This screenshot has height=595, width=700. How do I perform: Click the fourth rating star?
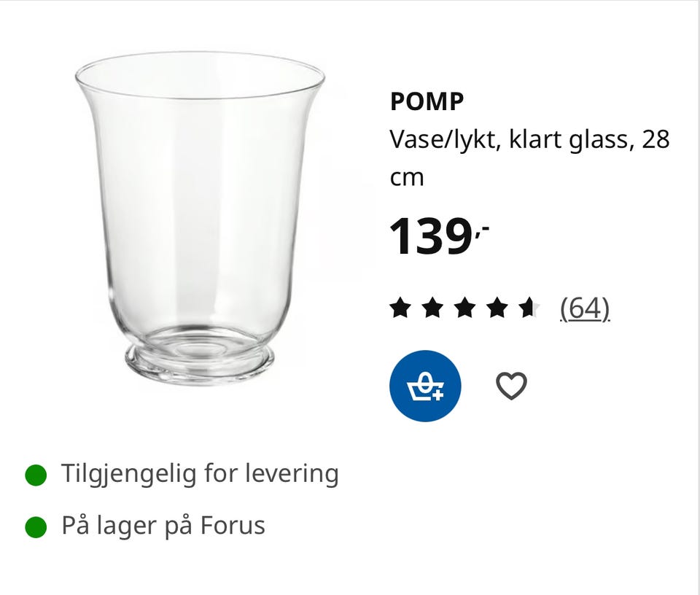(x=497, y=309)
